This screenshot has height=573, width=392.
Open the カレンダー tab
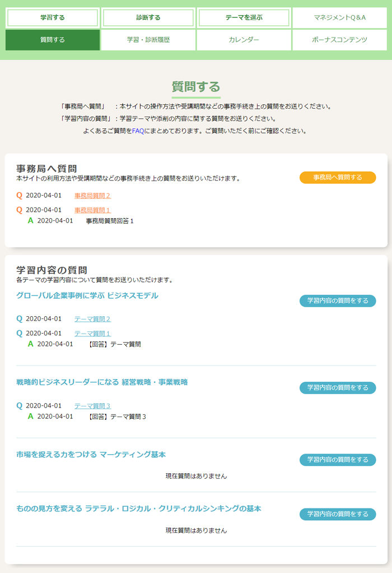pos(244,40)
